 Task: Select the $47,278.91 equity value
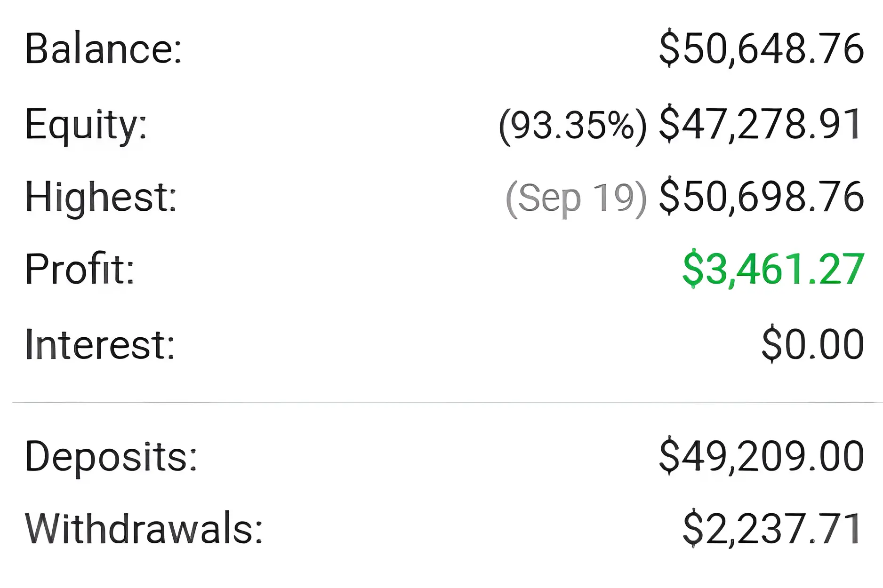pos(760,125)
